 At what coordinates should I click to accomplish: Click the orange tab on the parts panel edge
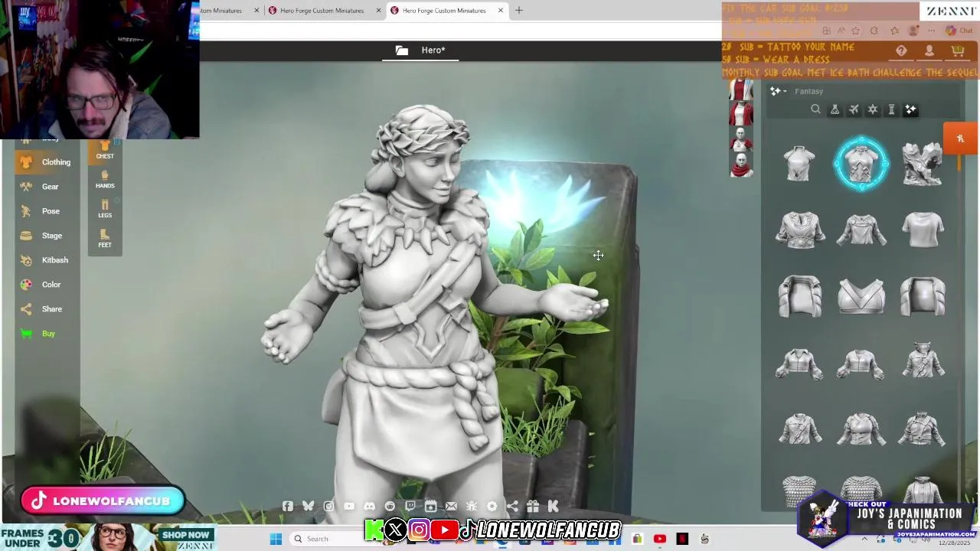click(x=960, y=139)
